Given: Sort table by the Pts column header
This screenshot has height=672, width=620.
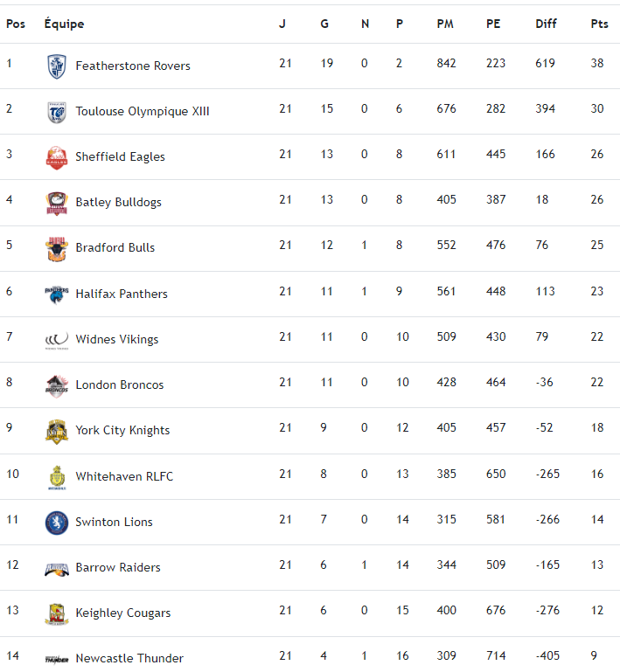Looking at the screenshot, I should 599,24.
